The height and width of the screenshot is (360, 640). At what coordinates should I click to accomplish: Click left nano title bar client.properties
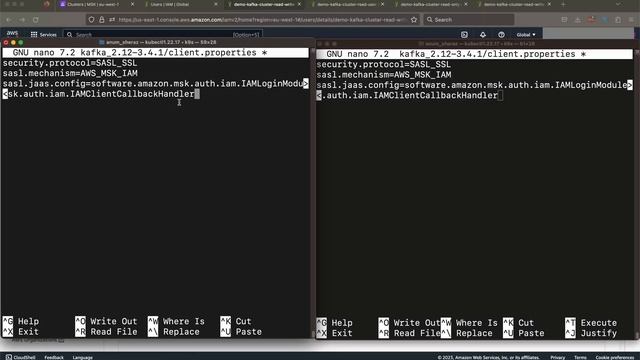(x=156, y=53)
